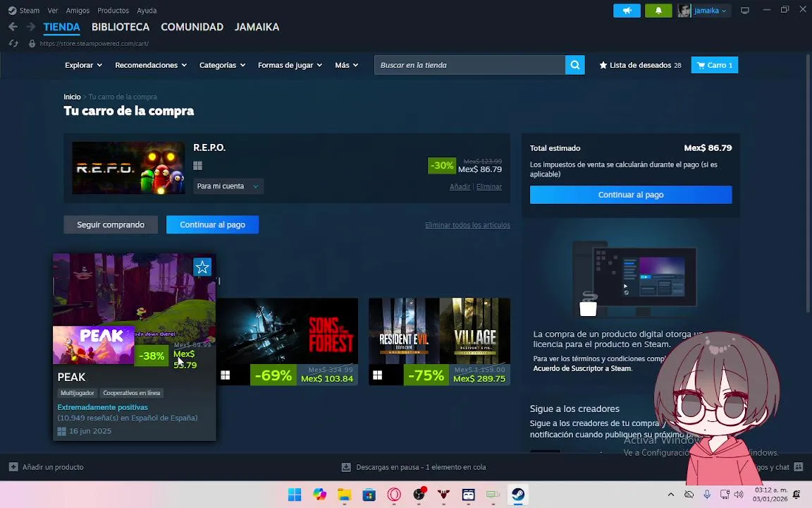Screen dimensions: 812x508
Task: Open the Para mi cuenta dropdown
Action: pyautogui.click(x=228, y=186)
